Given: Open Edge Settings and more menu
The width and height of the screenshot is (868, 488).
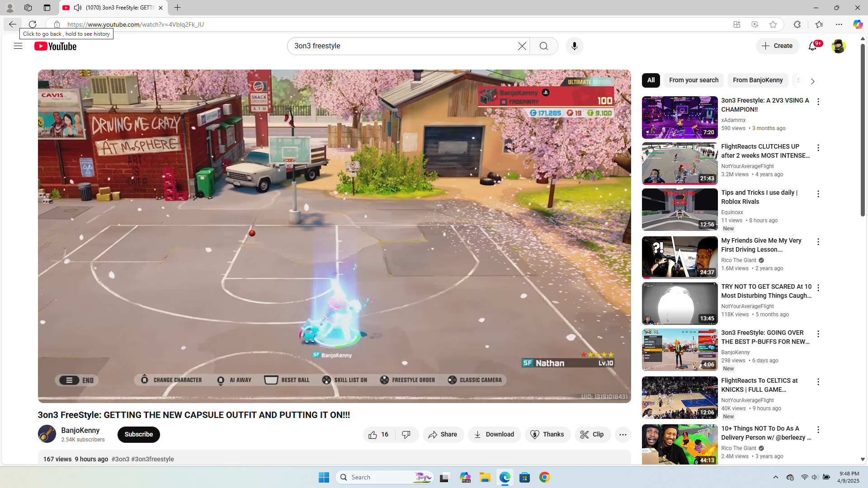Looking at the screenshot, I should [839, 24].
